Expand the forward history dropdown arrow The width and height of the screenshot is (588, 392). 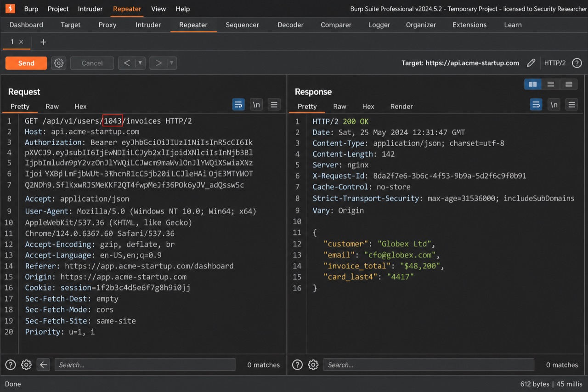pos(172,63)
